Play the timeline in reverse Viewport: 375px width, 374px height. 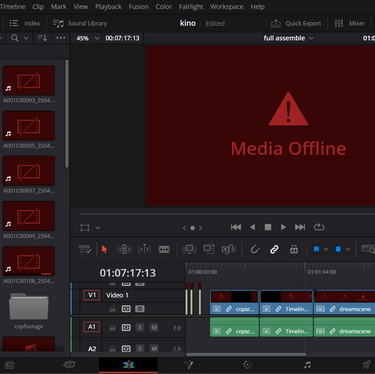[x=252, y=227]
